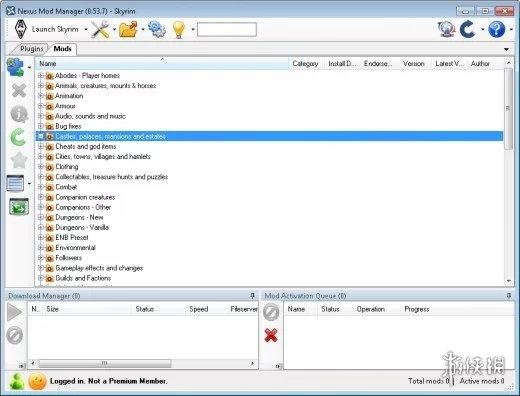
Task: Click the Download Manager cancel icon
Action: pos(15,335)
